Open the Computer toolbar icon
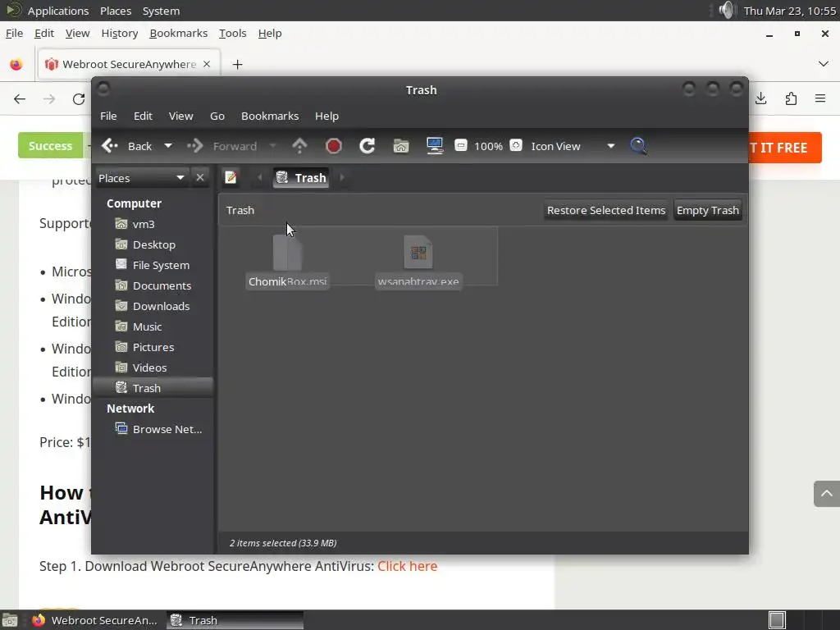 [435, 146]
